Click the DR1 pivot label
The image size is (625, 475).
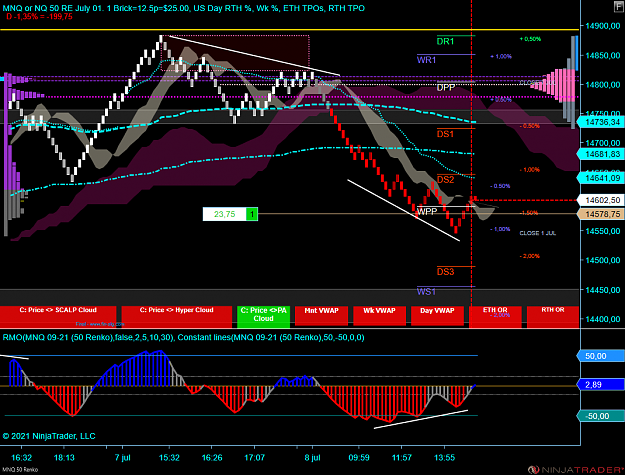tap(445, 41)
